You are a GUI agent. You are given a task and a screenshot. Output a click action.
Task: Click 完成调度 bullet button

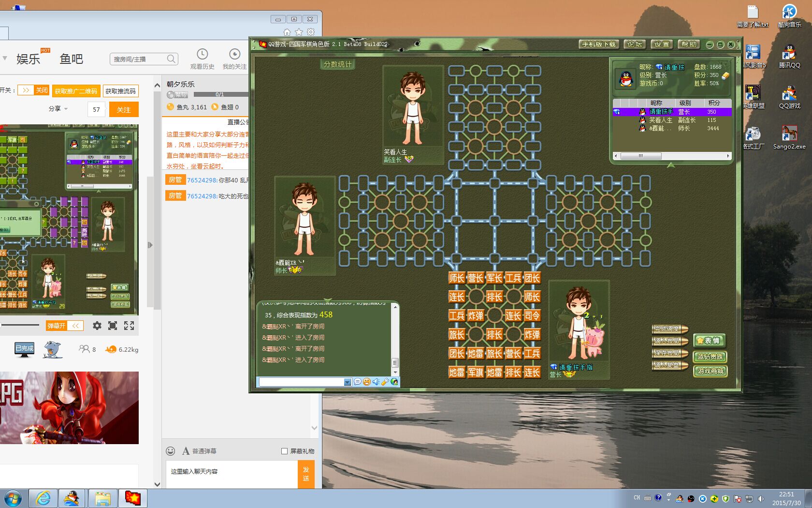(669, 329)
